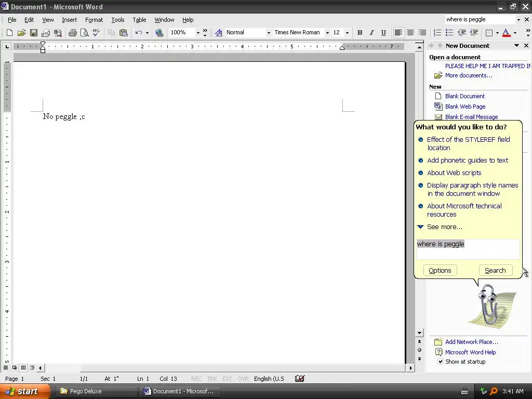
Task: Jump to previous page with double-up arrow
Action: [420, 342]
